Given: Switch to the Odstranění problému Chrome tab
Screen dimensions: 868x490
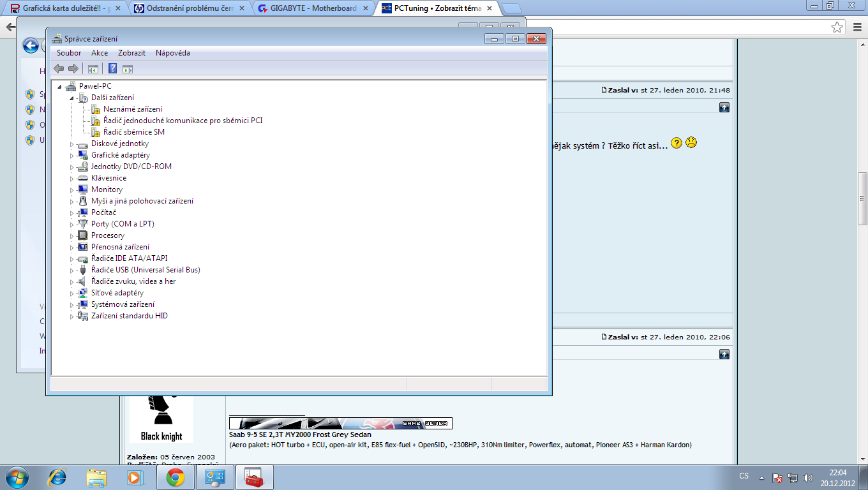Looking at the screenshot, I should point(188,8).
